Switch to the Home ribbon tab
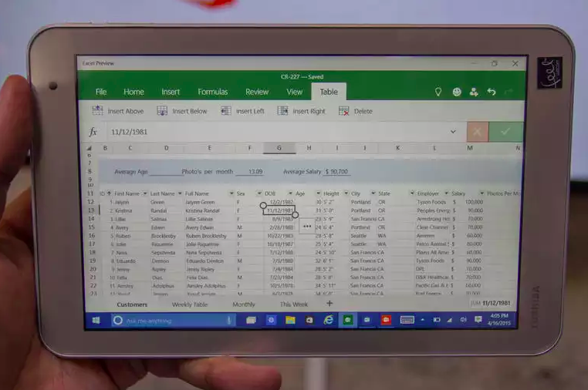Screen dimensions: 588x390 pyautogui.click(x=133, y=92)
